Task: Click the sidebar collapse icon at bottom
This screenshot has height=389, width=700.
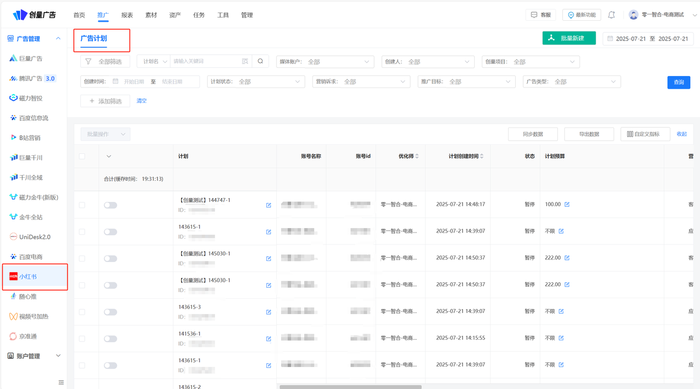Action: tap(61, 382)
